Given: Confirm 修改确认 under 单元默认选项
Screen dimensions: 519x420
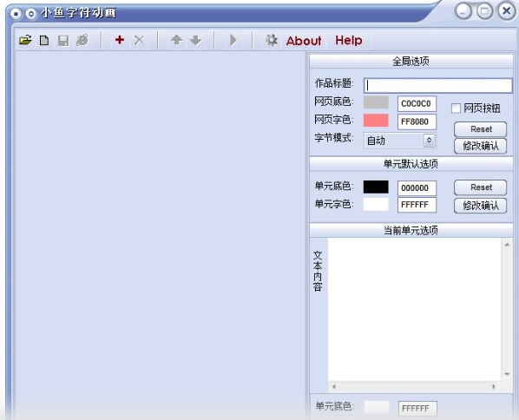Looking at the screenshot, I should point(480,206).
